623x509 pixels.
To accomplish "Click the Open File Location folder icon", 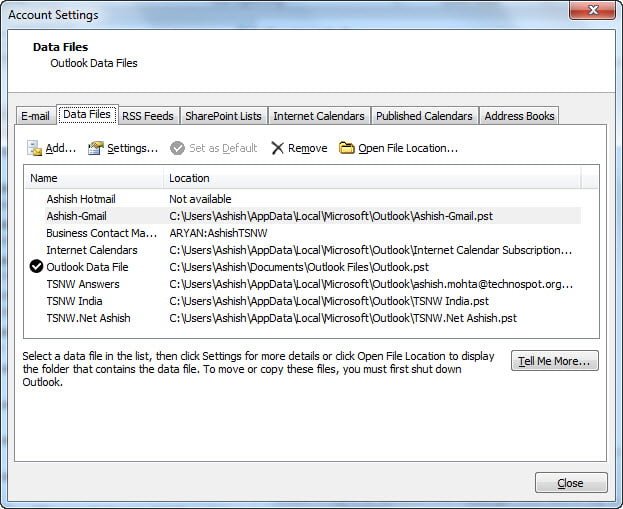I will tap(346, 148).
